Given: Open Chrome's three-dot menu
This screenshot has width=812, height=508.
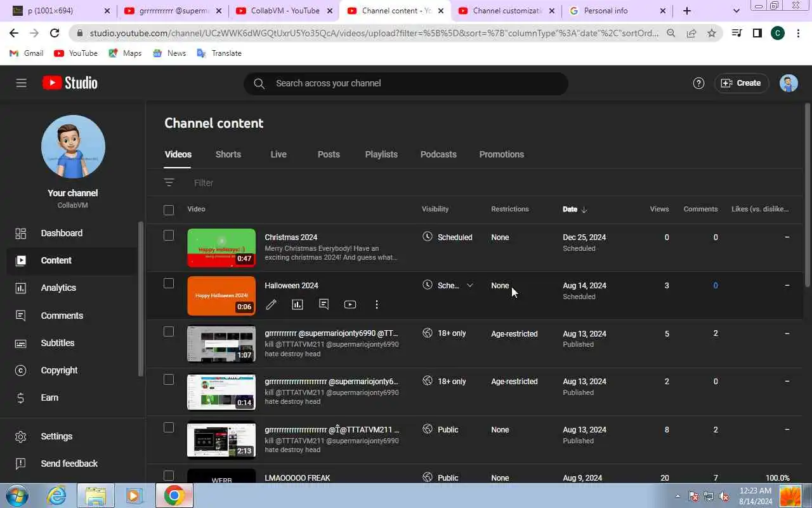Looking at the screenshot, I should pyautogui.click(x=798, y=33).
